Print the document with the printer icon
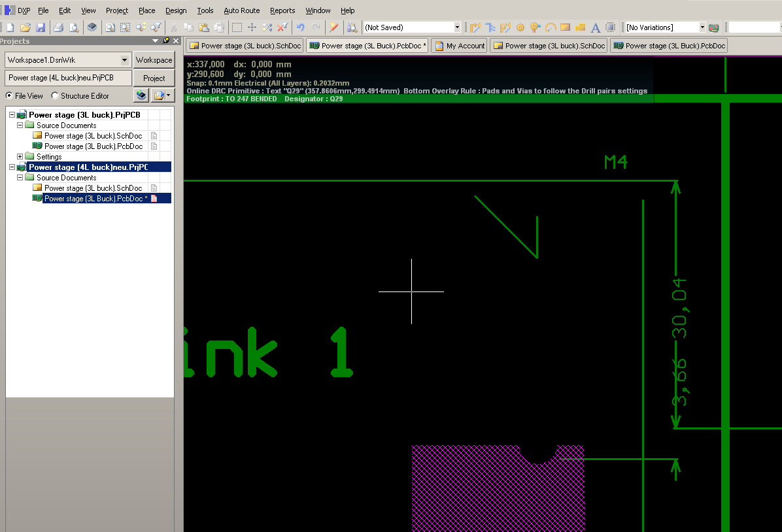This screenshot has height=532, width=782. point(58,27)
